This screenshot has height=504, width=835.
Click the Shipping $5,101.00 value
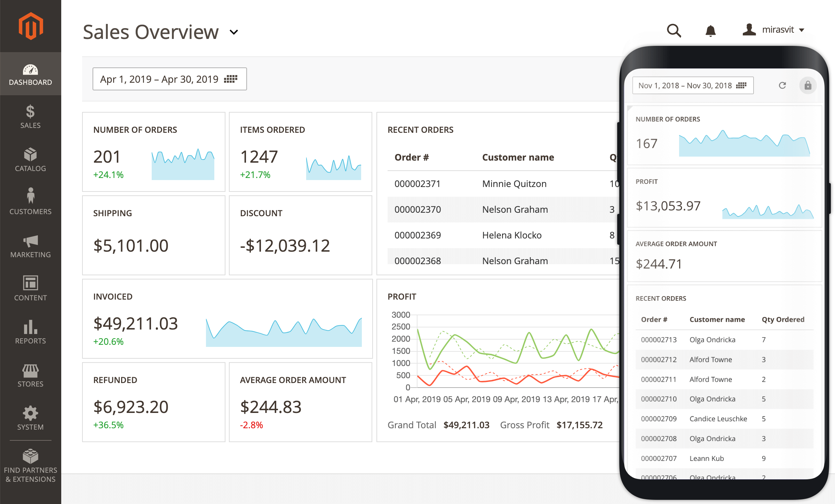click(131, 246)
